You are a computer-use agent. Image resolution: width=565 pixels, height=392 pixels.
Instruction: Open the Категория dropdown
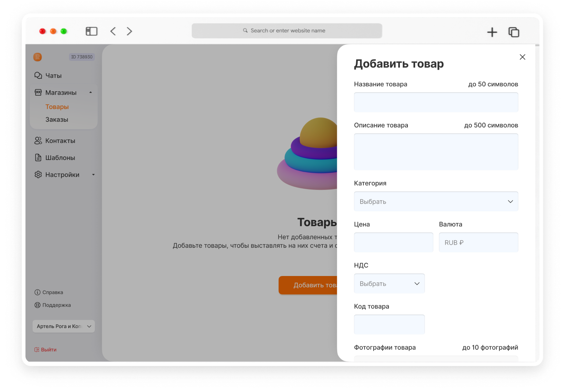(x=436, y=201)
